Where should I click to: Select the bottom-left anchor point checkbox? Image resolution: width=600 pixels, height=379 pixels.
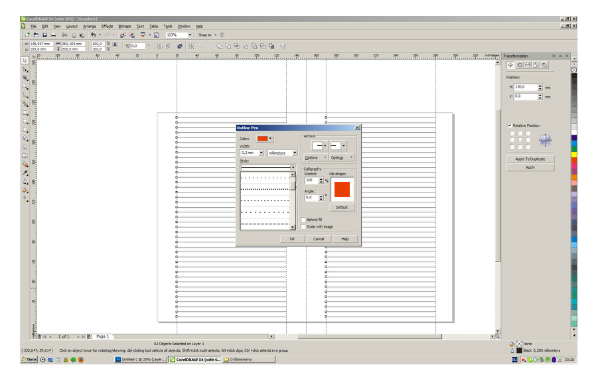(512, 147)
